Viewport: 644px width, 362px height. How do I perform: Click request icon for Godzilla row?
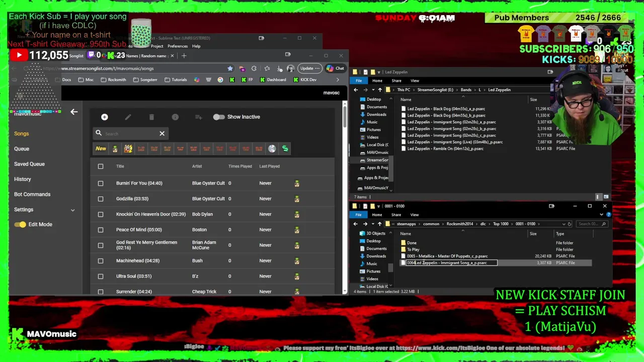(x=297, y=199)
